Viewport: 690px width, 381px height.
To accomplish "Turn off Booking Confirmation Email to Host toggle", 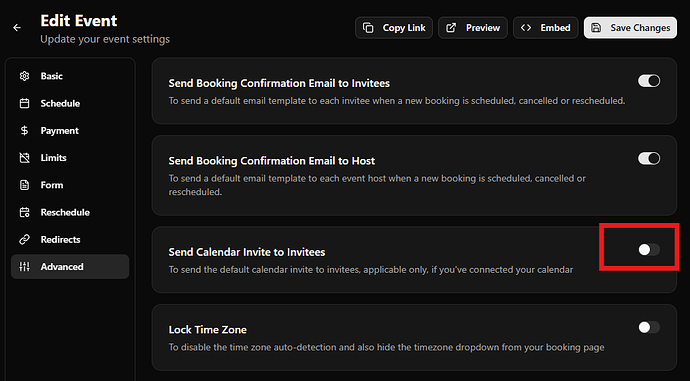I will [x=649, y=158].
